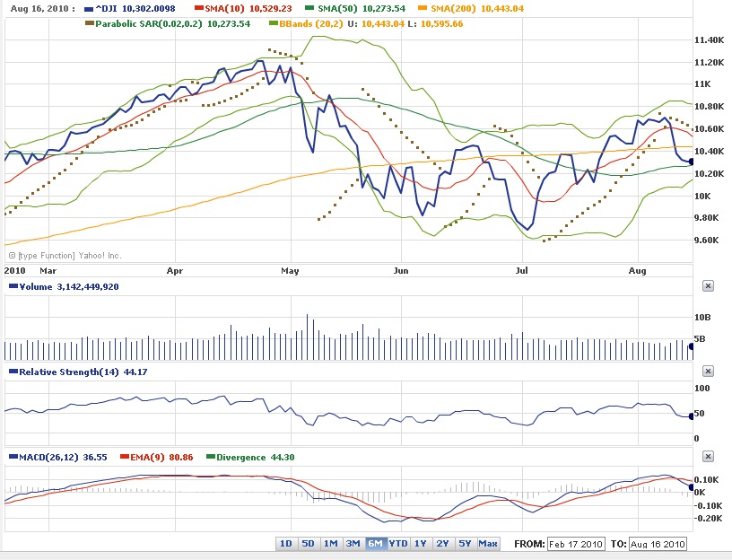
Task: Click the SMA(50) green legend swatch
Action: pos(309,8)
